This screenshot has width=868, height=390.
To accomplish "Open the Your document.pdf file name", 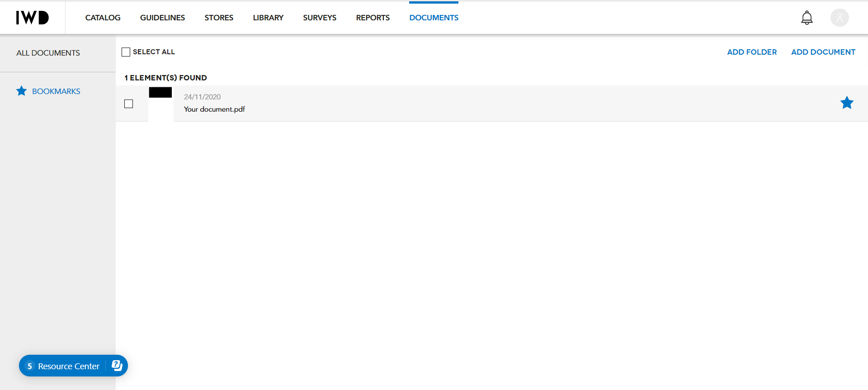I will click(214, 109).
